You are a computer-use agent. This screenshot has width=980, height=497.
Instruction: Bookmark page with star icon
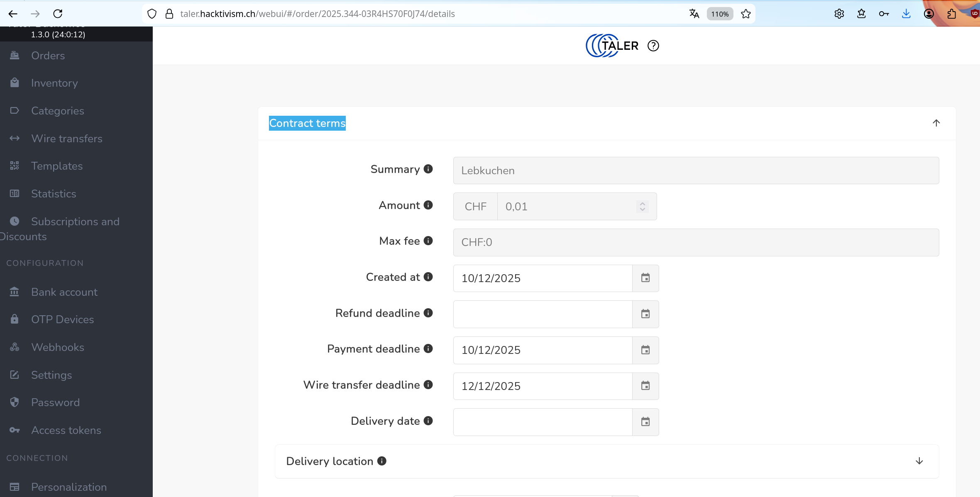746,14
